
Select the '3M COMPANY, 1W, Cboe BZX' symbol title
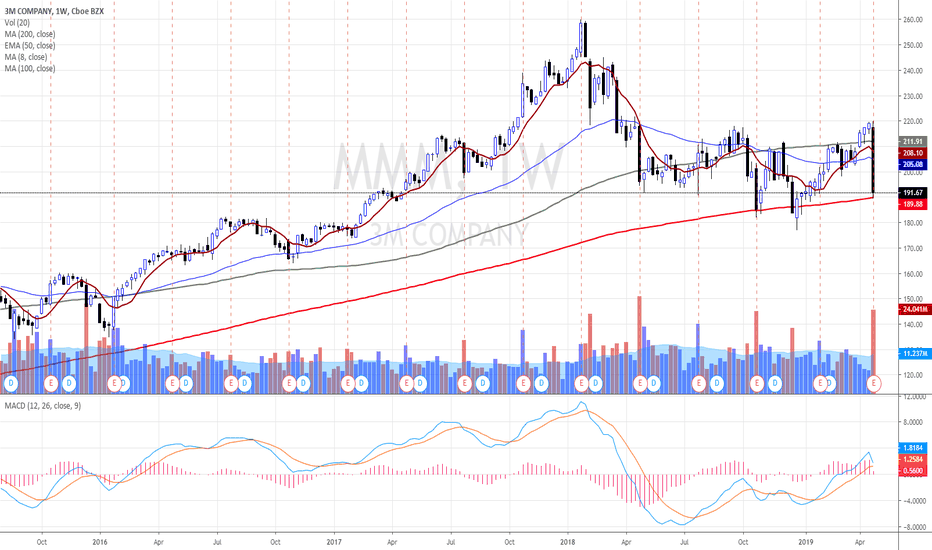tap(54, 11)
